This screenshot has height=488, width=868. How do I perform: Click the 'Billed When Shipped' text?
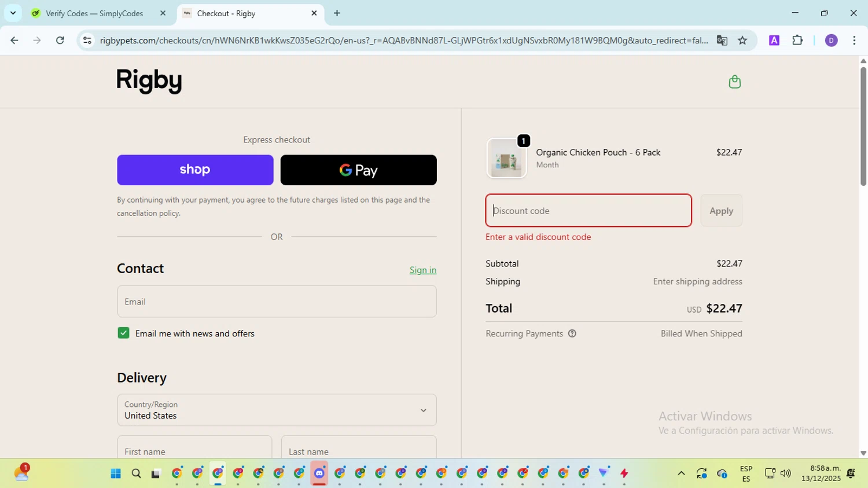point(701,333)
